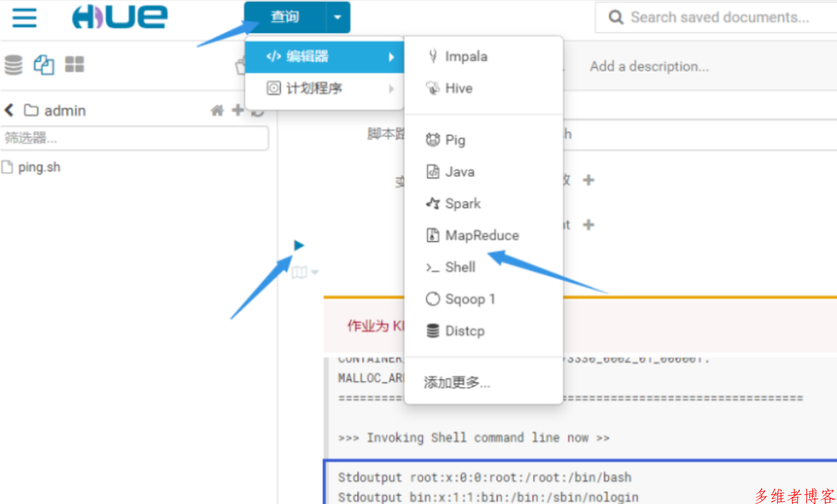
Task: Click the Sqoop circle icon
Action: coord(433,299)
